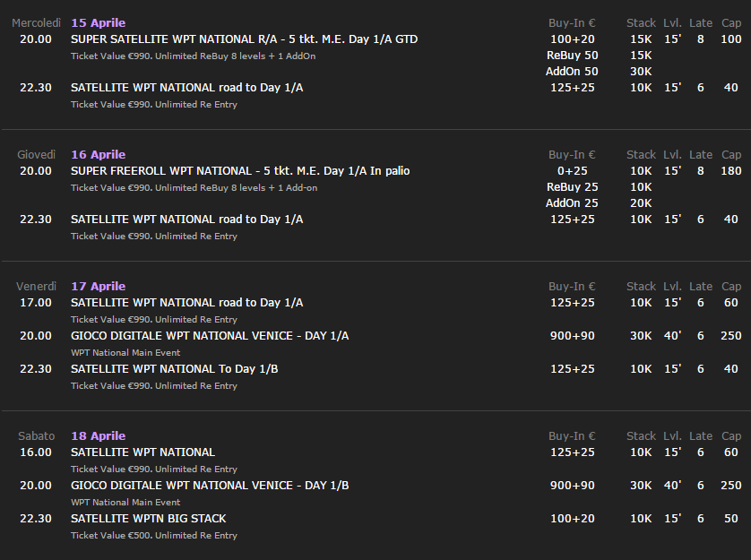Click the Cap column header for Sabato
751x560 pixels.
(731, 436)
